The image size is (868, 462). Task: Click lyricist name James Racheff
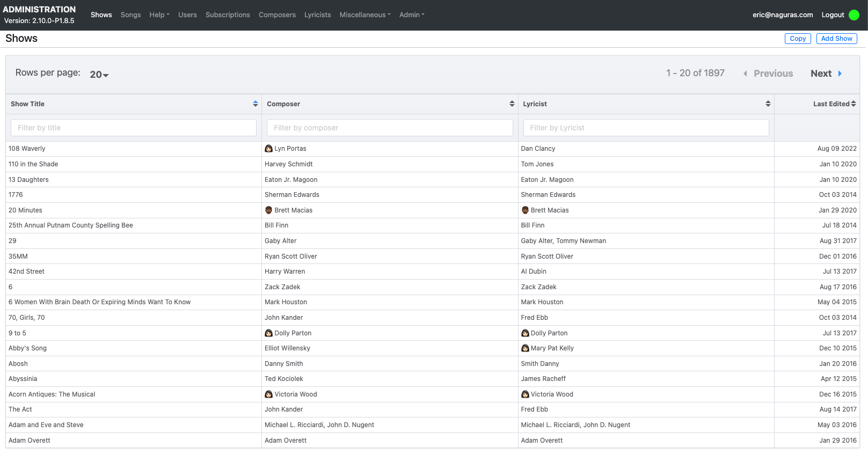543,379
